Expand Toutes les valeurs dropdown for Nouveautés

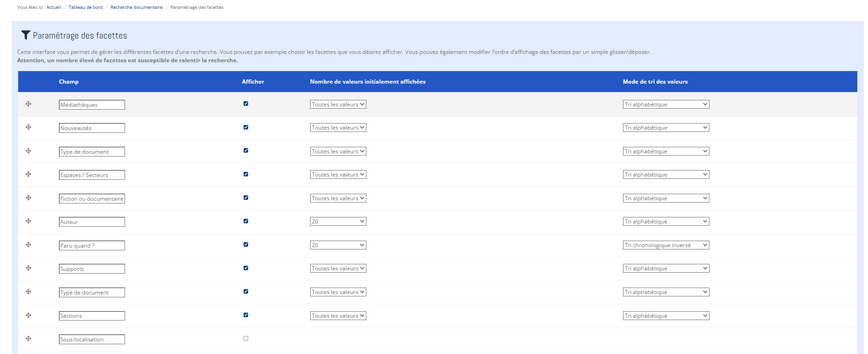pos(338,128)
